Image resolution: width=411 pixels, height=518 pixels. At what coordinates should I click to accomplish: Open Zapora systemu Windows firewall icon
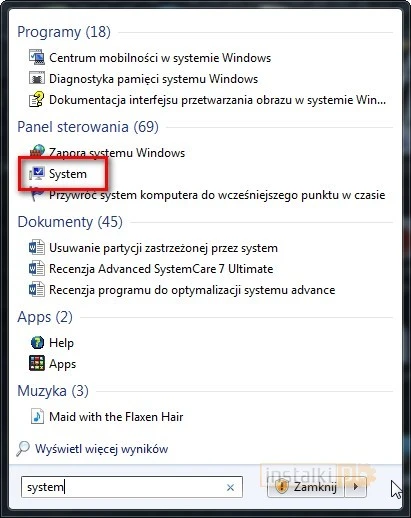(x=37, y=152)
